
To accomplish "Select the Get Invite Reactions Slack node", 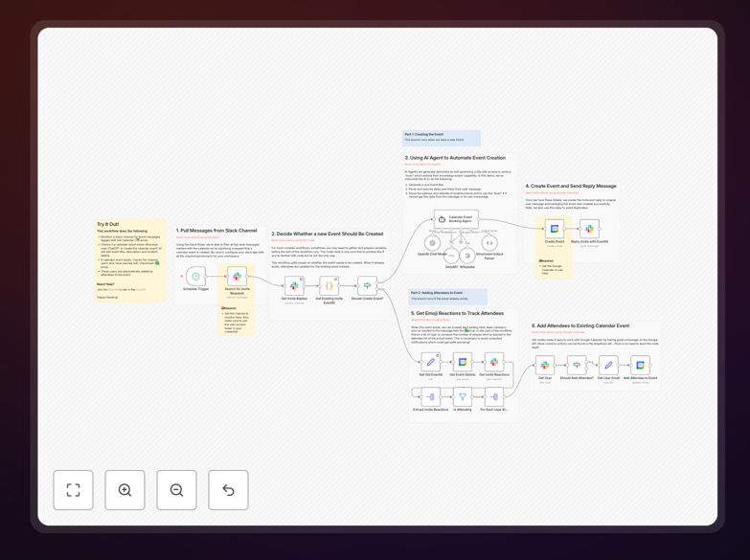I will pos(494,362).
